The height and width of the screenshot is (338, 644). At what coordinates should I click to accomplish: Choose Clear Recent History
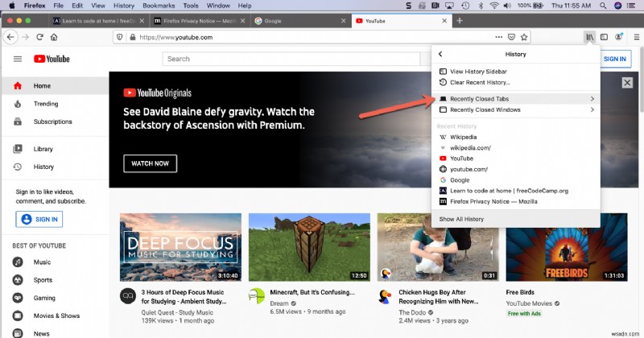tap(516, 83)
